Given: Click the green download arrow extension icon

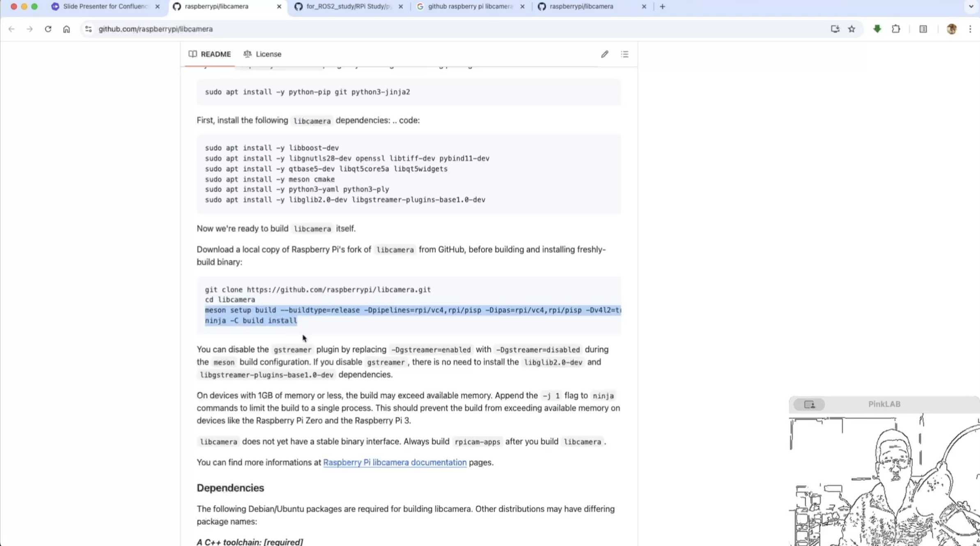Looking at the screenshot, I should pos(877,29).
